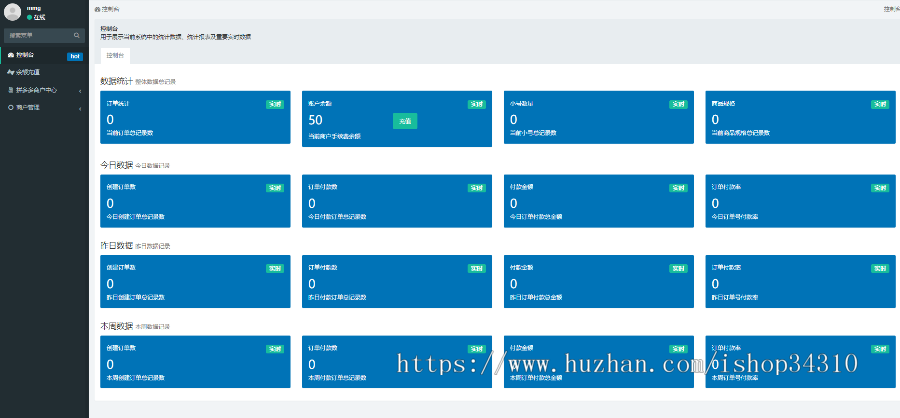Click the icon beside 拼多多商户中心 in sidebar
The height and width of the screenshot is (418, 900).
[11, 90]
